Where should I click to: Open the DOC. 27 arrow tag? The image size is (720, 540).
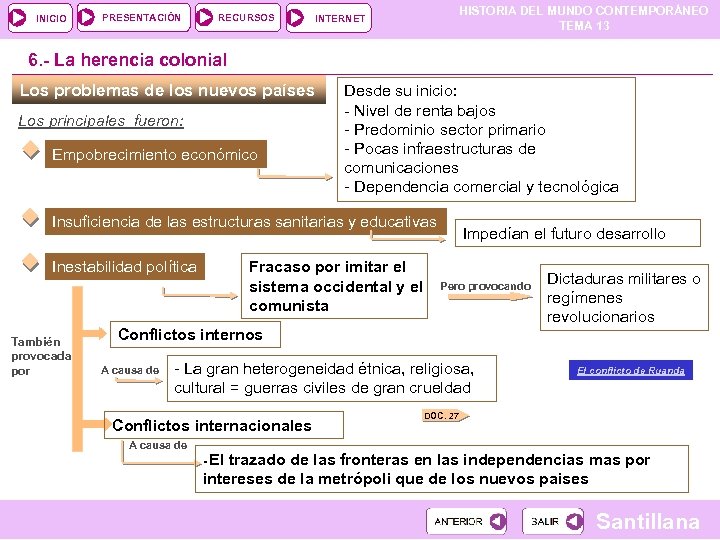(x=445, y=416)
